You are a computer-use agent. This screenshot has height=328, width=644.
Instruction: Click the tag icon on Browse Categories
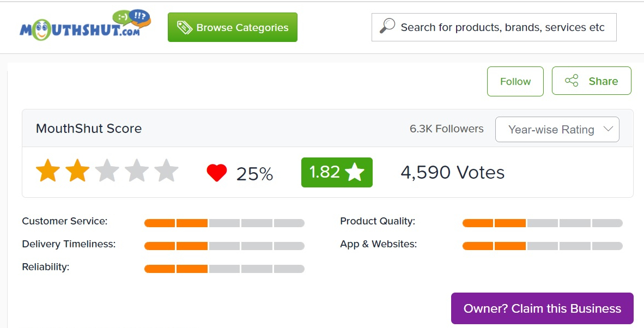pos(184,28)
